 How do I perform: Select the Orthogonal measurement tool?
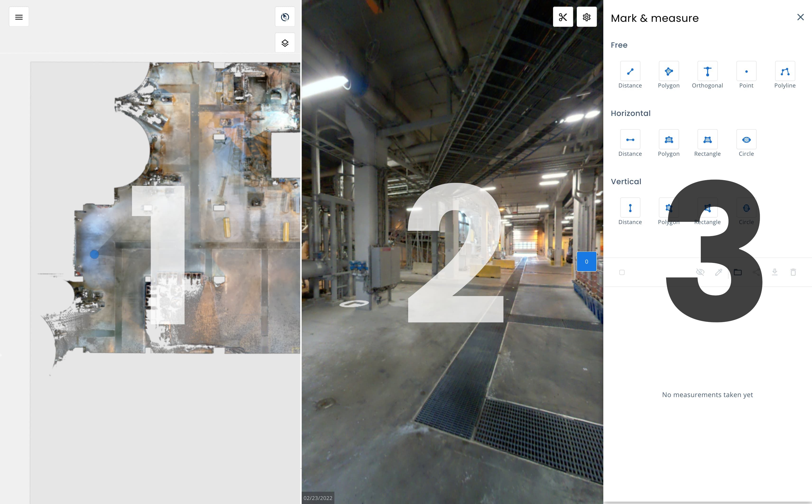coord(707,71)
